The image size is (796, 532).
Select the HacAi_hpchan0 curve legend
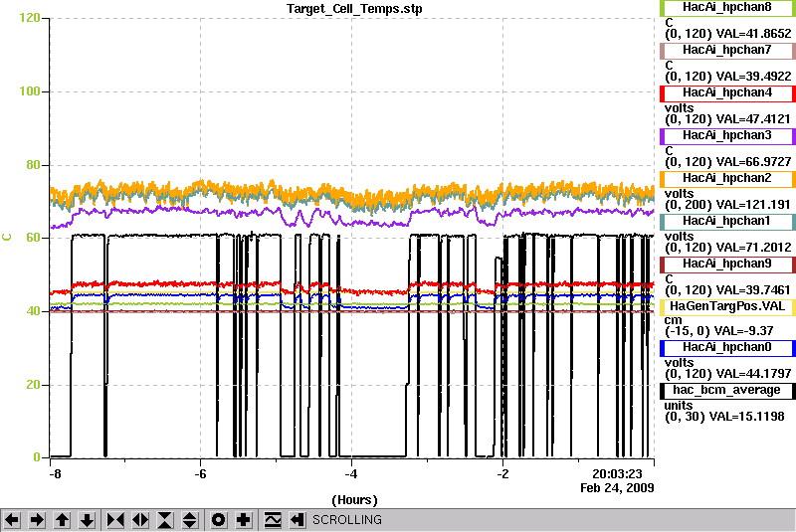click(x=727, y=348)
